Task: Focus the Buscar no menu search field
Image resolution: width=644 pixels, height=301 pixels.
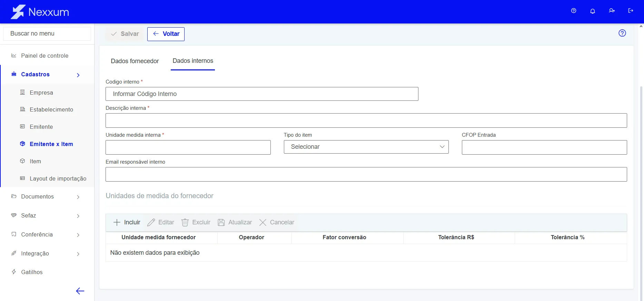Action: (x=47, y=33)
